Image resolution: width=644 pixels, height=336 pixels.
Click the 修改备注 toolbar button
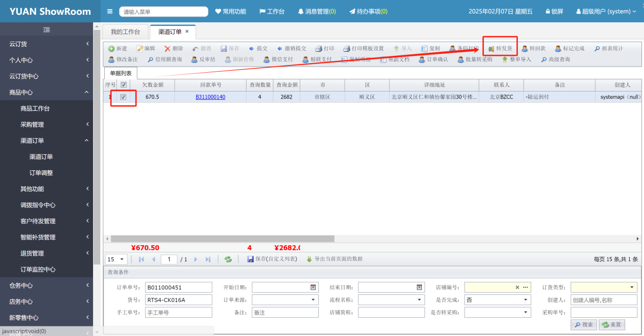[x=122, y=59]
